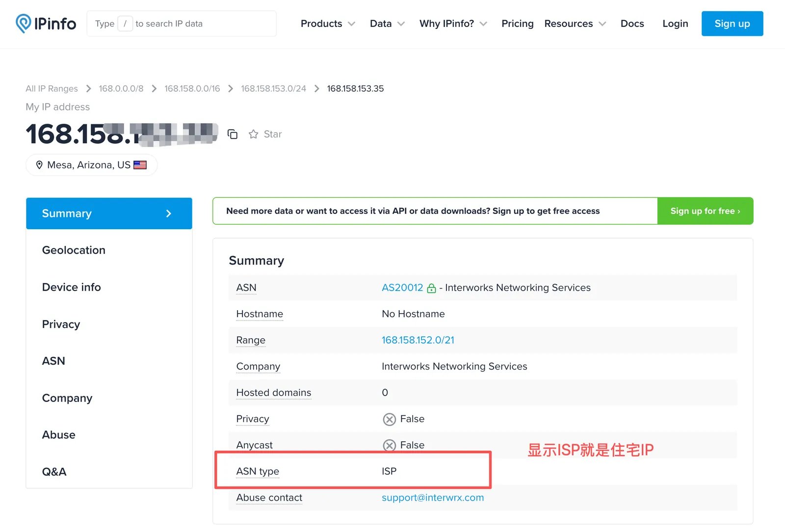Copy the IP address with copy icon

(233, 134)
